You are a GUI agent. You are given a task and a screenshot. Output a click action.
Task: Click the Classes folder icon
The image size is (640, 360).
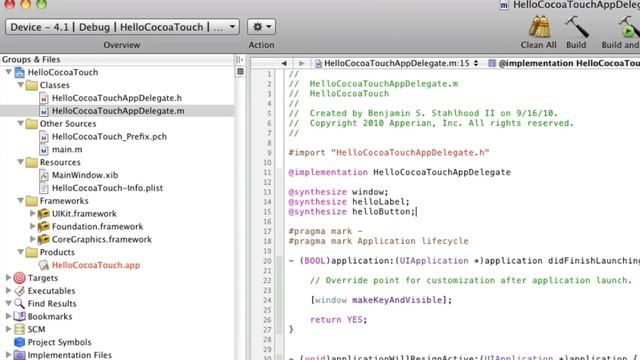[31, 85]
